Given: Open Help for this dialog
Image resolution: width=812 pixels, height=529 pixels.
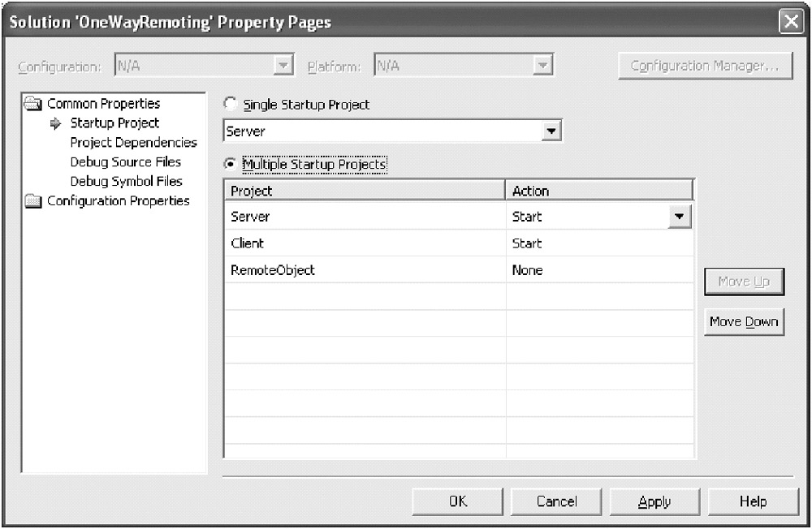Looking at the screenshot, I should 752,501.
